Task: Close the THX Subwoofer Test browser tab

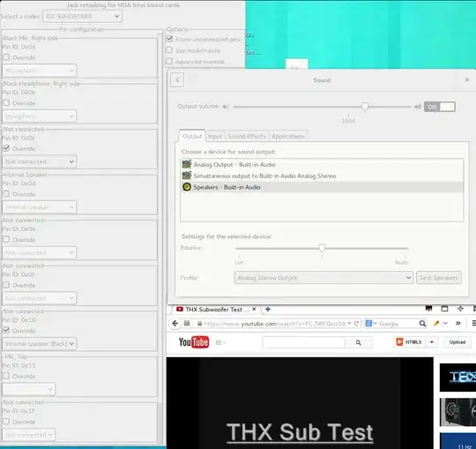Action: [x=254, y=310]
